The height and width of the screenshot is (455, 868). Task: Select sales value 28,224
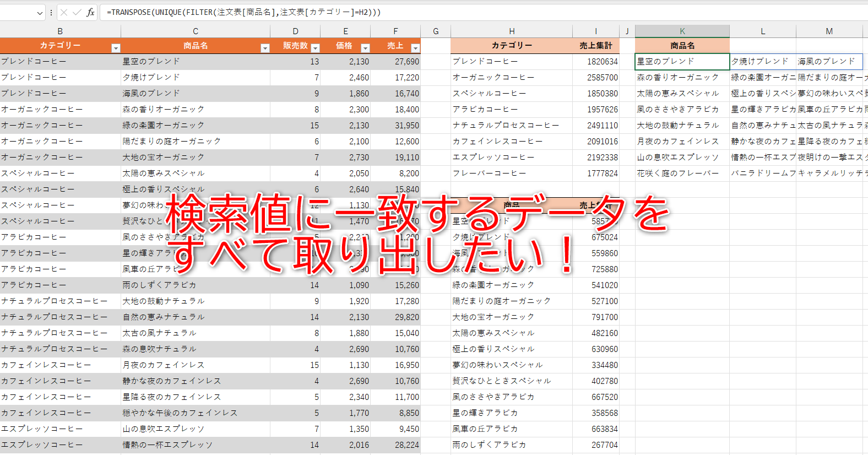coord(395,445)
